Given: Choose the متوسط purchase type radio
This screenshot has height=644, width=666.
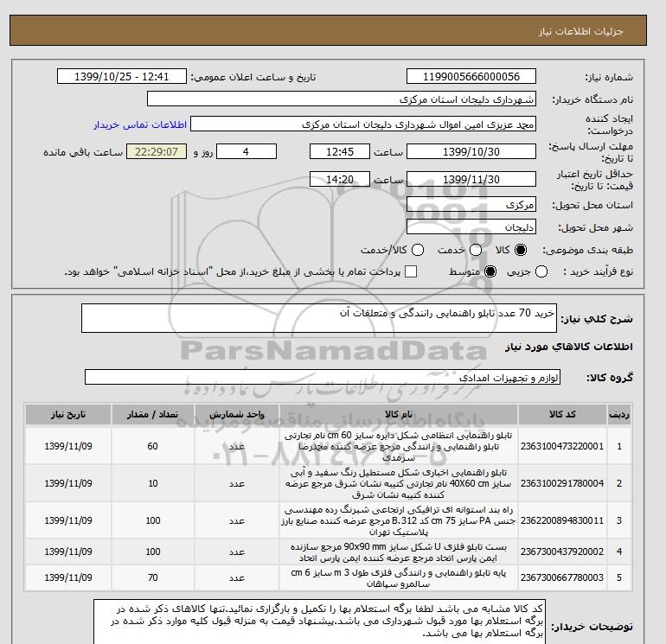Looking at the screenshot, I should click(490, 271).
